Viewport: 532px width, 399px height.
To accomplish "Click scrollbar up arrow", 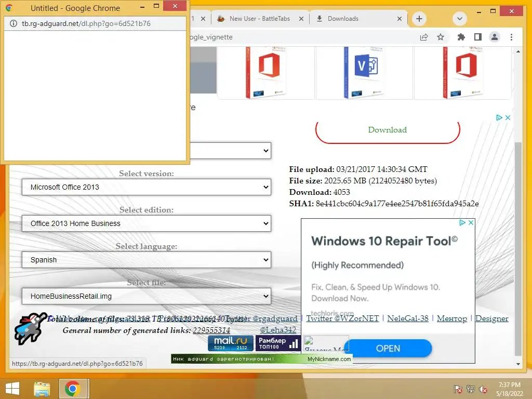I will tap(518, 51).
